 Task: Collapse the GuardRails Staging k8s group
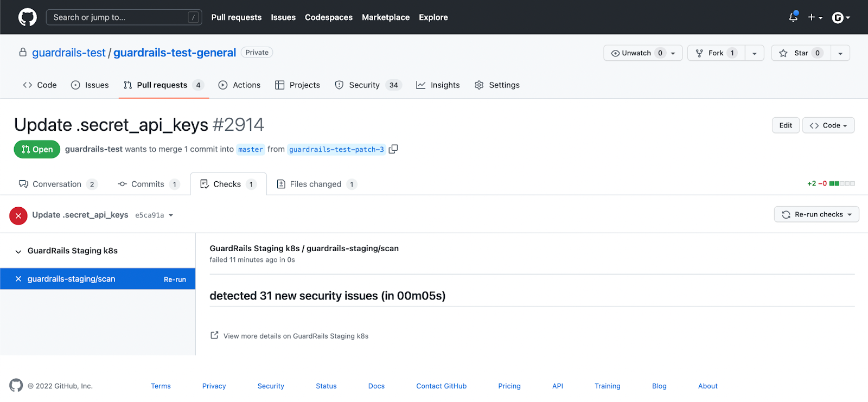coord(18,251)
